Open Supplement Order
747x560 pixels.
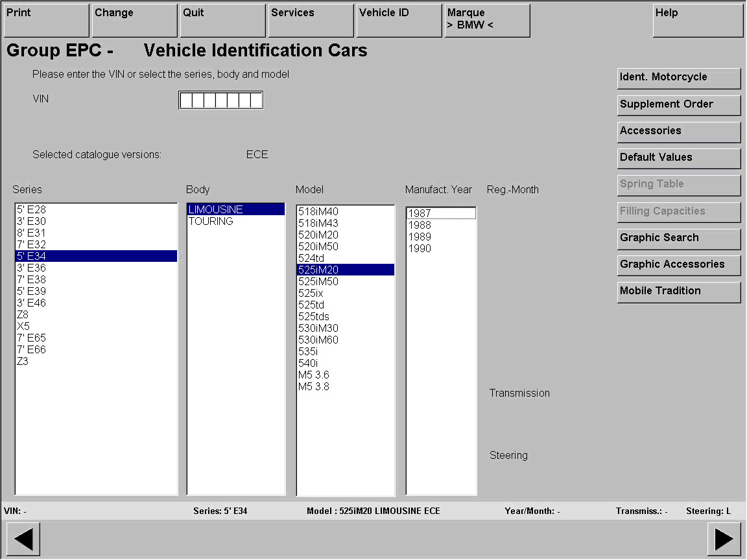click(x=678, y=105)
